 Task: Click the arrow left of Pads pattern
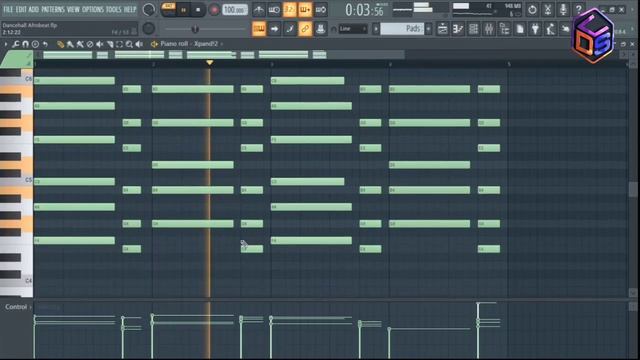tap(376, 29)
